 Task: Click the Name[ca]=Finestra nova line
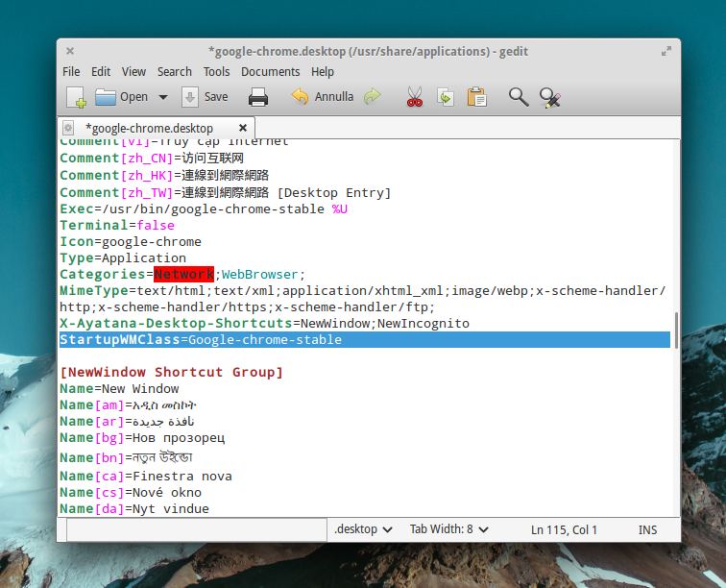146,476
